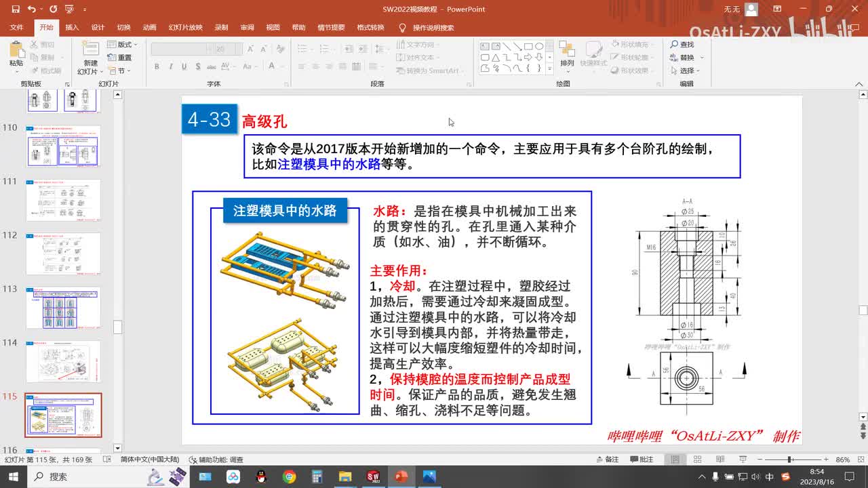Viewport: 868px width, 488px height.
Task: Toggle the Notes pane in the status bar
Action: pos(607,460)
